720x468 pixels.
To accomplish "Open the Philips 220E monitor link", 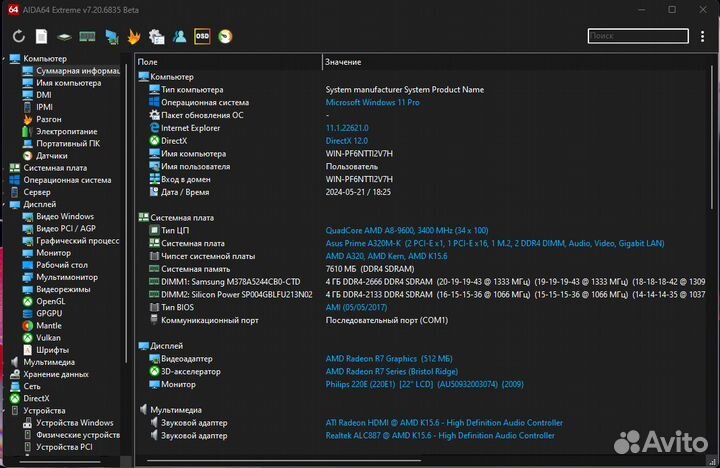I will [x=425, y=384].
